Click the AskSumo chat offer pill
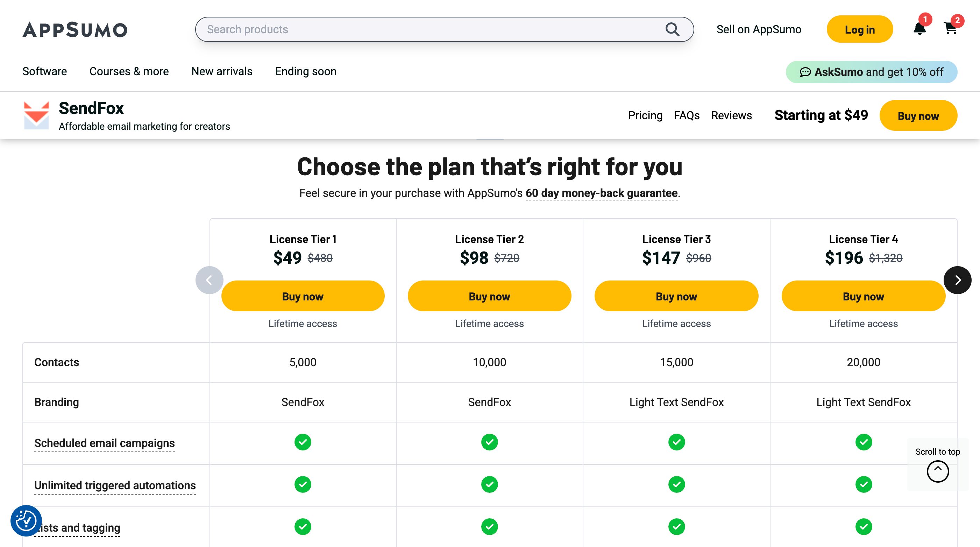 point(871,72)
